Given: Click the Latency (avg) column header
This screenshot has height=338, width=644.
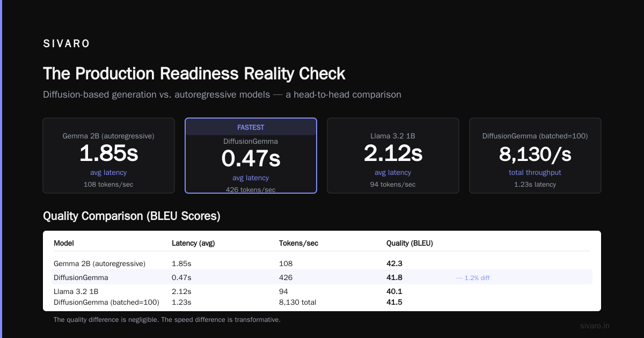Looking at the screenshot, I should (x=193, y=243).
